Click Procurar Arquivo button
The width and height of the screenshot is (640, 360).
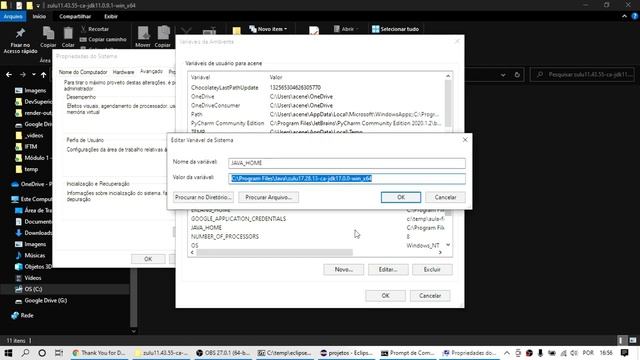(x=268, y=197)
